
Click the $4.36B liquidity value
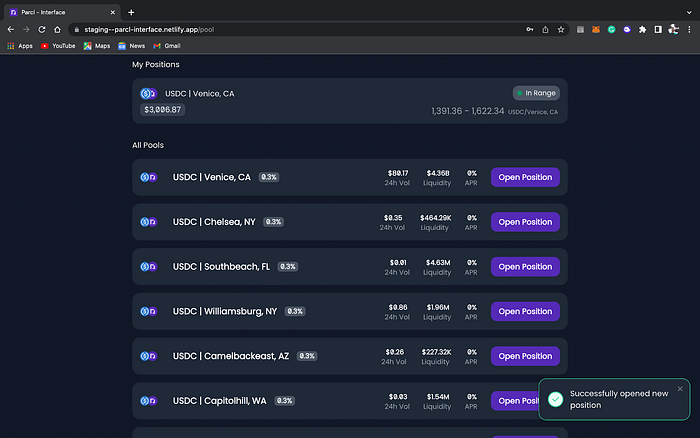438,173
